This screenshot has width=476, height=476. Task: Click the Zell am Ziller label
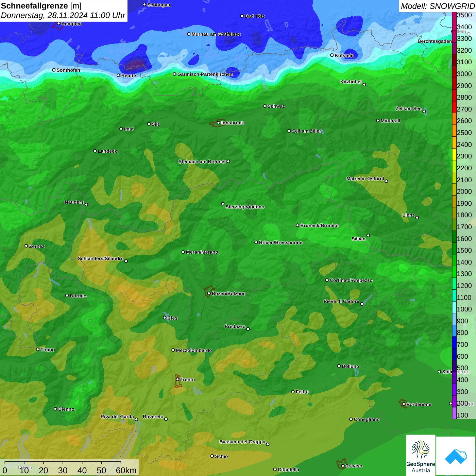tap(306, 131)
